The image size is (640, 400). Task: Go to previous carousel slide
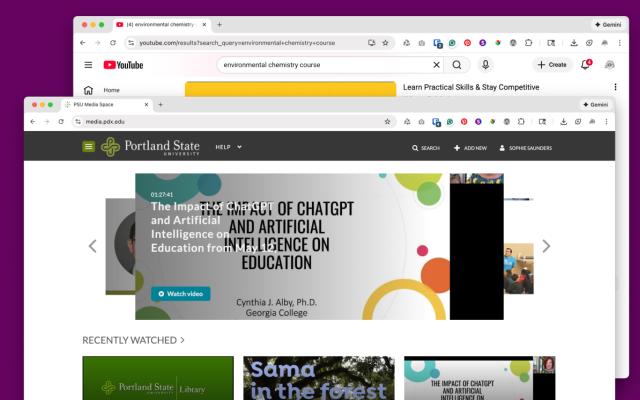tap(93, 246)
